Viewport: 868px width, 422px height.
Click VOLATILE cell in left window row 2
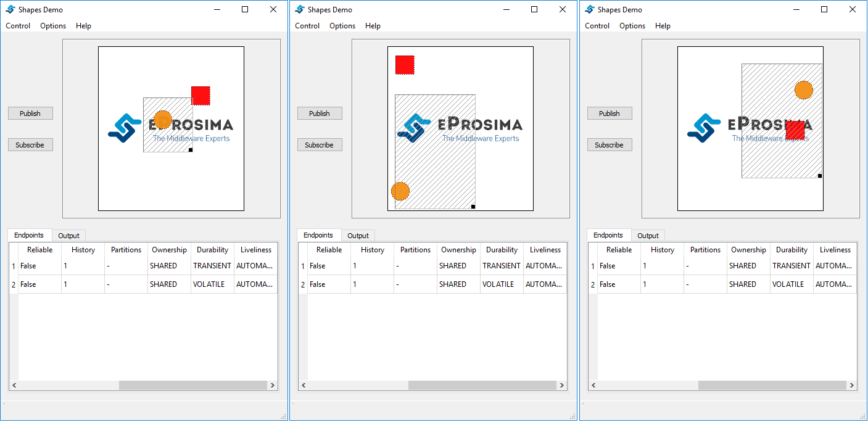213,284
